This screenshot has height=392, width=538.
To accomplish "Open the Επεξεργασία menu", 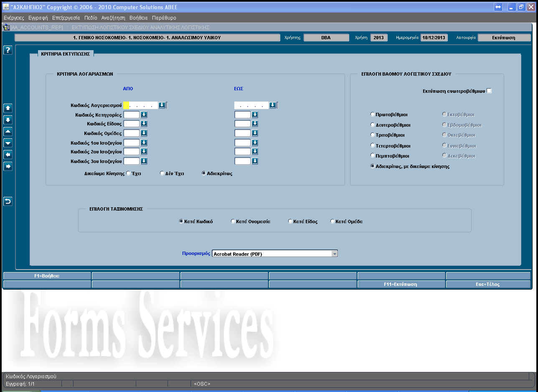I will [66, 18].
